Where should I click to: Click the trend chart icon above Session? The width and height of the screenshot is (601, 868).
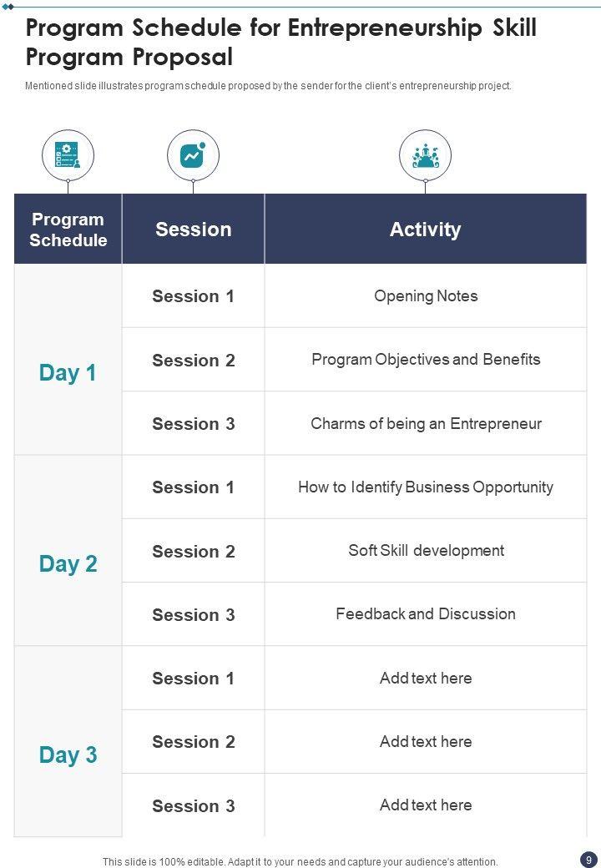[x=193, y=155]
